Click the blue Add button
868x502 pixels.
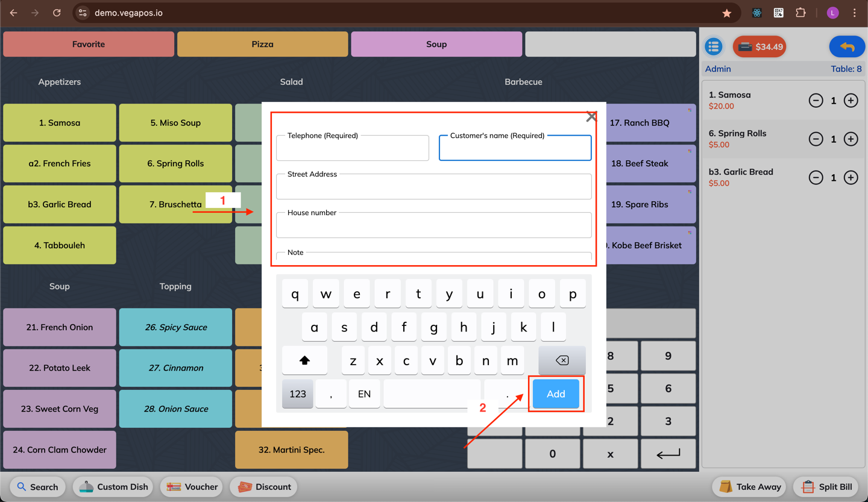point(556,394)
